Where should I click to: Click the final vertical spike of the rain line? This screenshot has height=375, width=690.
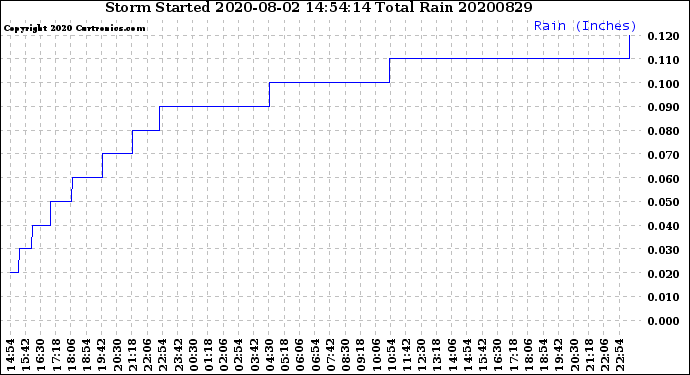pyautogui.click(x=630, y=47)
